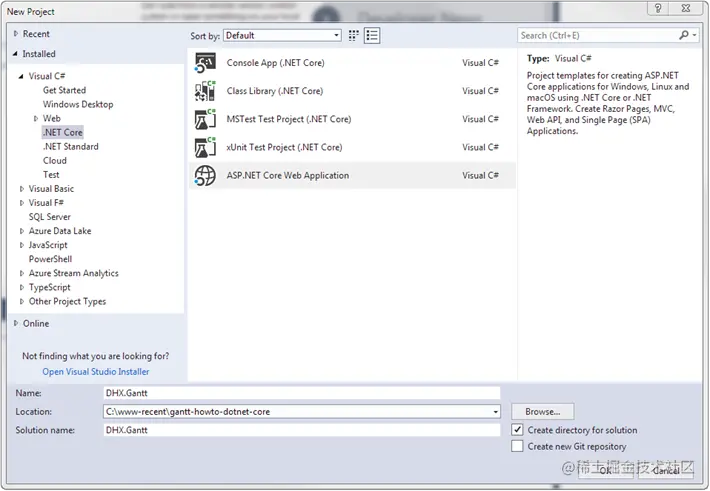Open the dialog help question mark button
The image size is (710, 491).
click(x=658, y=8)
